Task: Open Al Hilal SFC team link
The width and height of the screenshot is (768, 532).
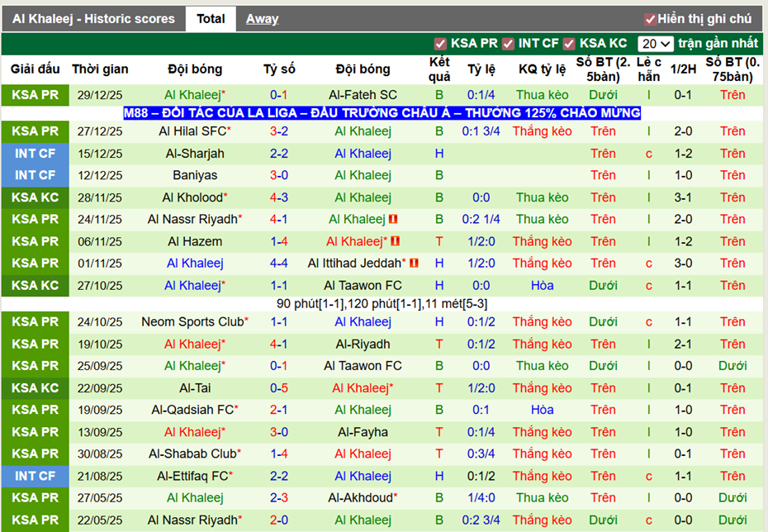Action: [x=192, y=131]
